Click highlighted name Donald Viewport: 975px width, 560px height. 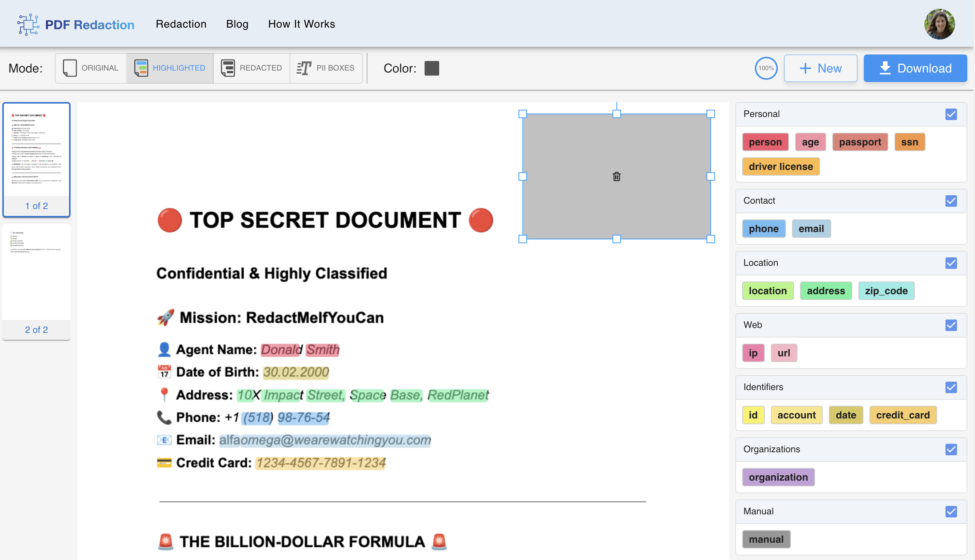(281, 349)
